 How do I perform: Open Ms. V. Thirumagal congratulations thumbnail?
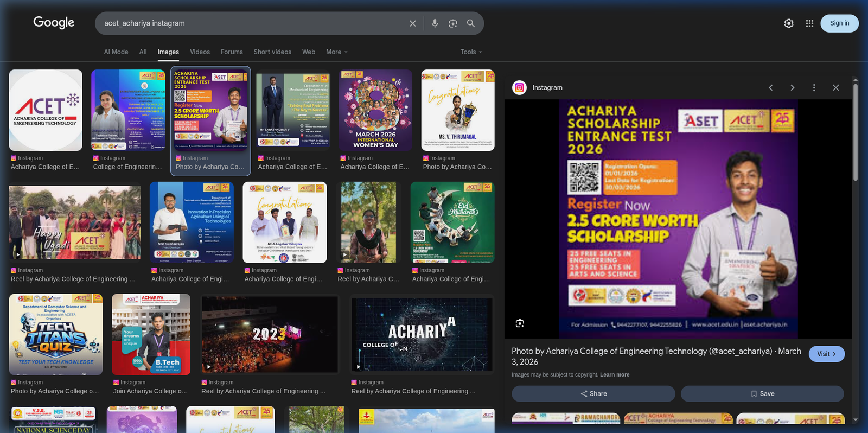pos(458,110)
